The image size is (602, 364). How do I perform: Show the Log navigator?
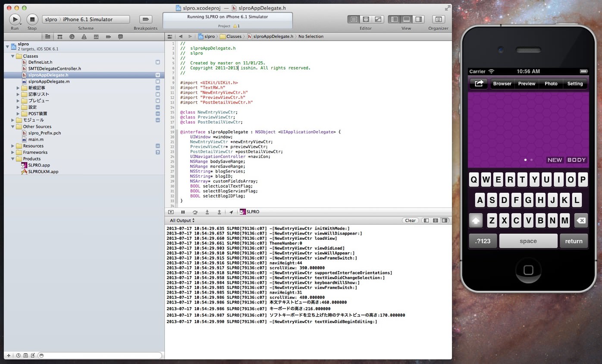120,37
